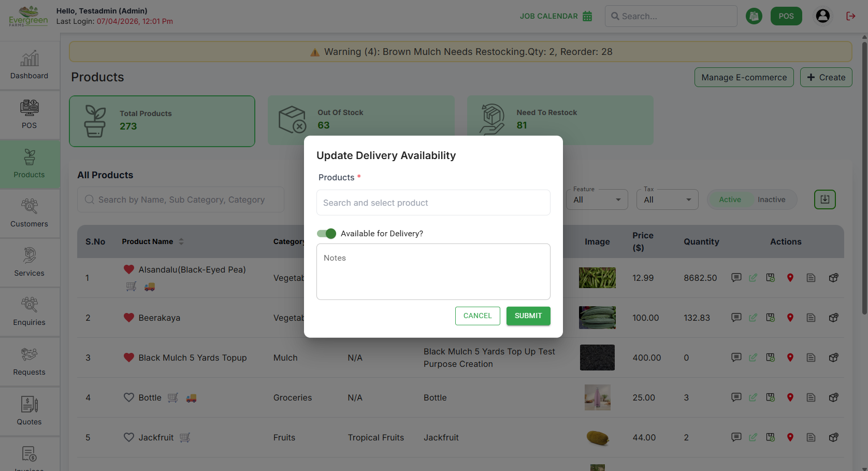Open Customers in the sidebar
Screen dimensions: 868x471
pyautogui.click(x=30, y=213)
